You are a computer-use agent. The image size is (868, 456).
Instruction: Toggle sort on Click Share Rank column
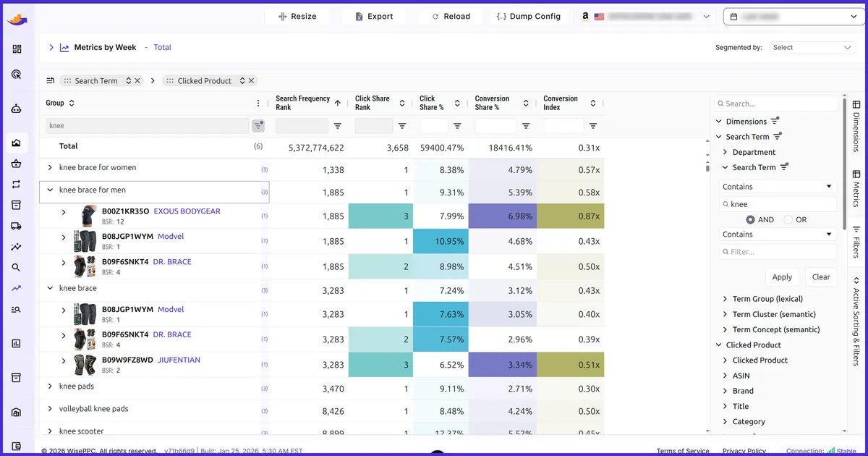[x=401, y=103]
